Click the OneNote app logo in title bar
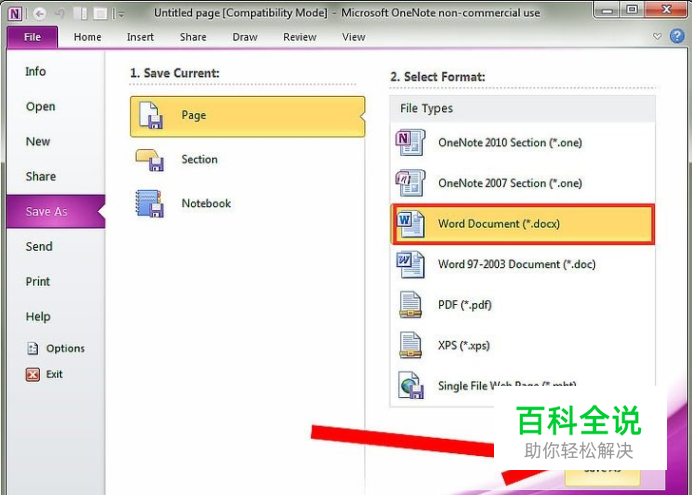 15,14
